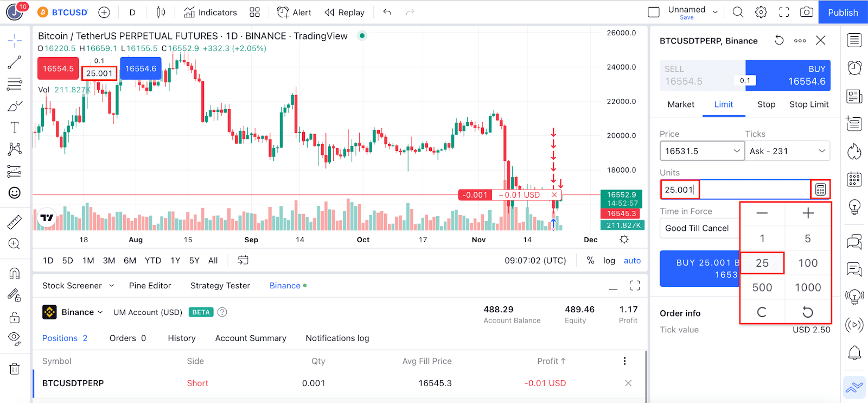
Task: Open hotlists flame icon
Action: click(854, 152)
